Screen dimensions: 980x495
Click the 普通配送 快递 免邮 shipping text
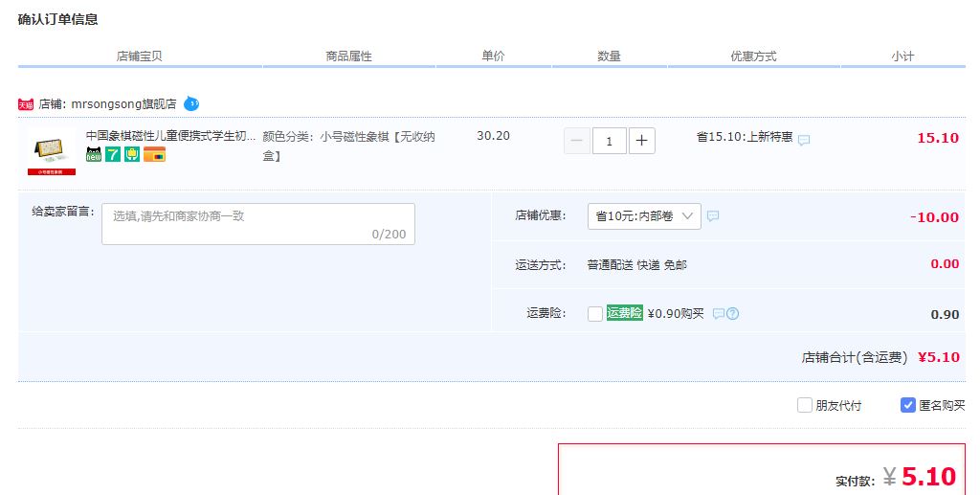636,265
